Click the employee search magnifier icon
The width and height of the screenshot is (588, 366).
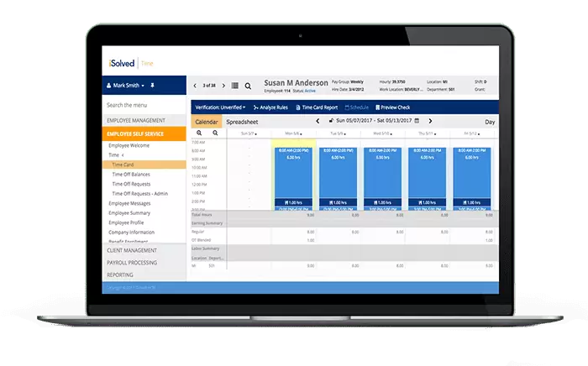pos(248,86)
